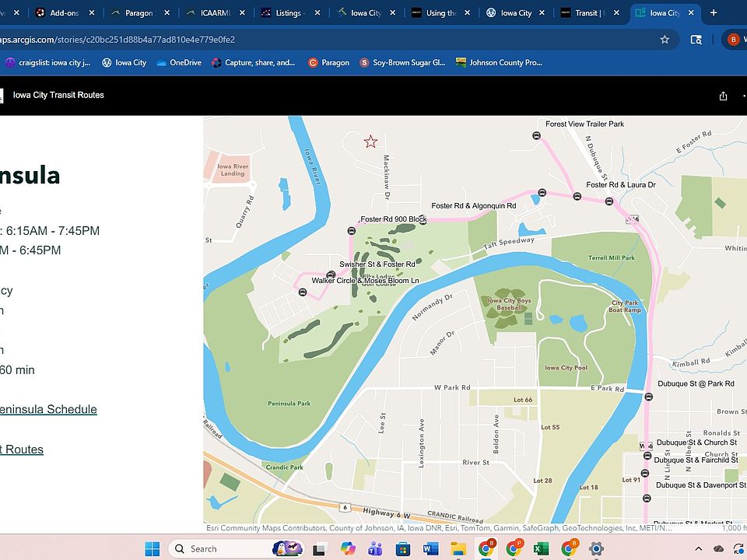Viewport: 747px width, 560px height.
Task: Click the browser address bar
Action: pos(311,40)
